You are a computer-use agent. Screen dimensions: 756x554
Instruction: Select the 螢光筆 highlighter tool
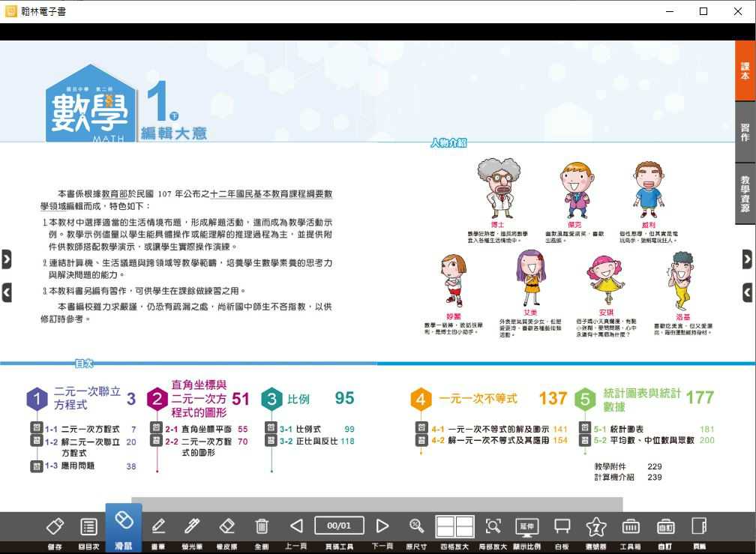pos(192,526)
